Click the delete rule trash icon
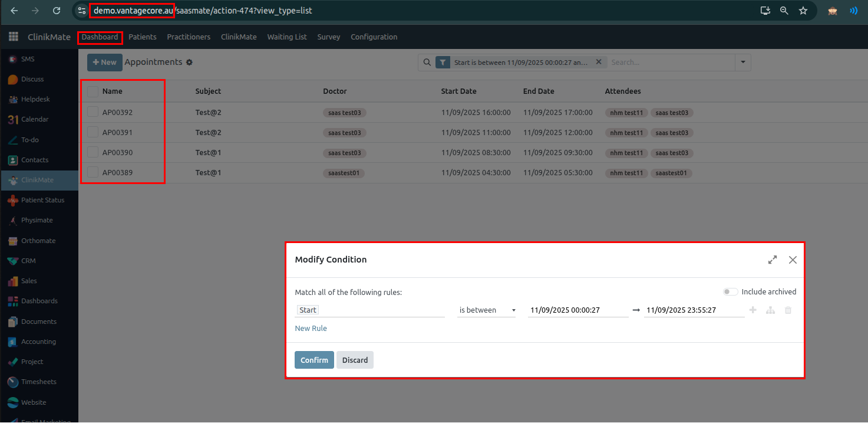Screen dimensions: 868x423 click(788, 310)
